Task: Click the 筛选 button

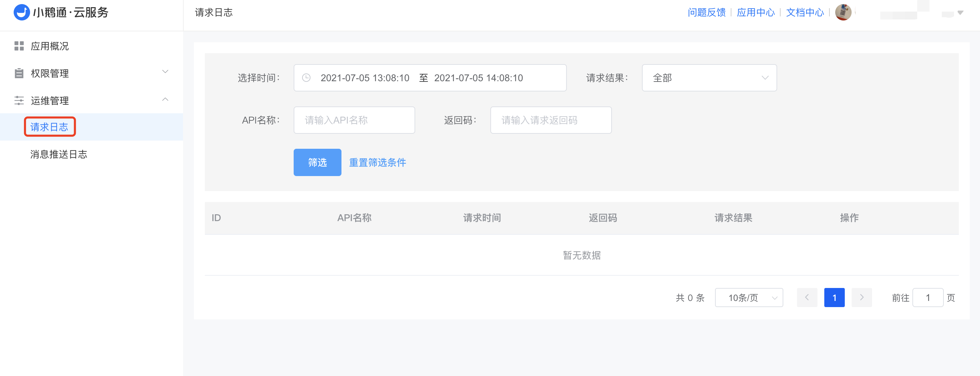Action: coord(317,162)
